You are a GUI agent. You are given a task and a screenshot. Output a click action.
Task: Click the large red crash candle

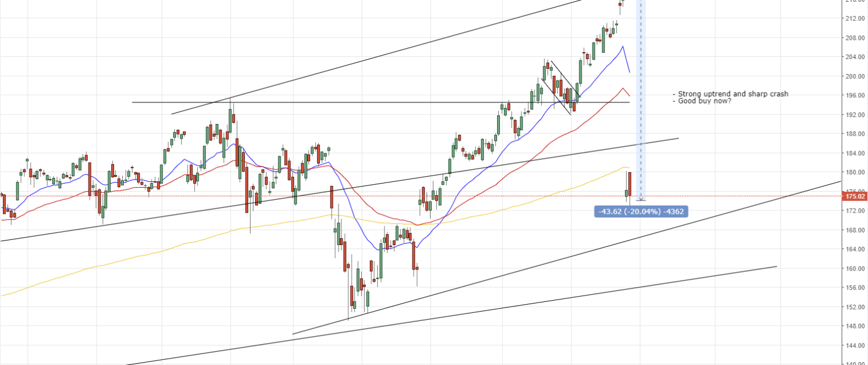(x=630, y=184)
